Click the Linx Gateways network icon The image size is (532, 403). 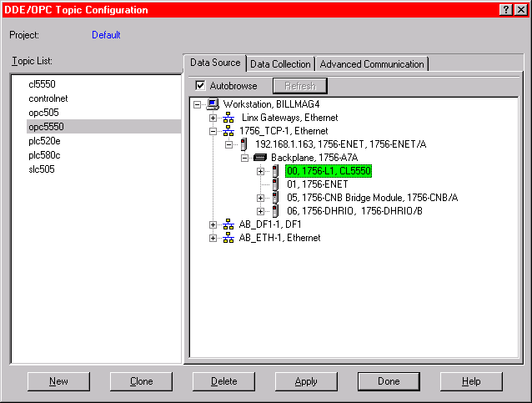click(x=228, y=118)
